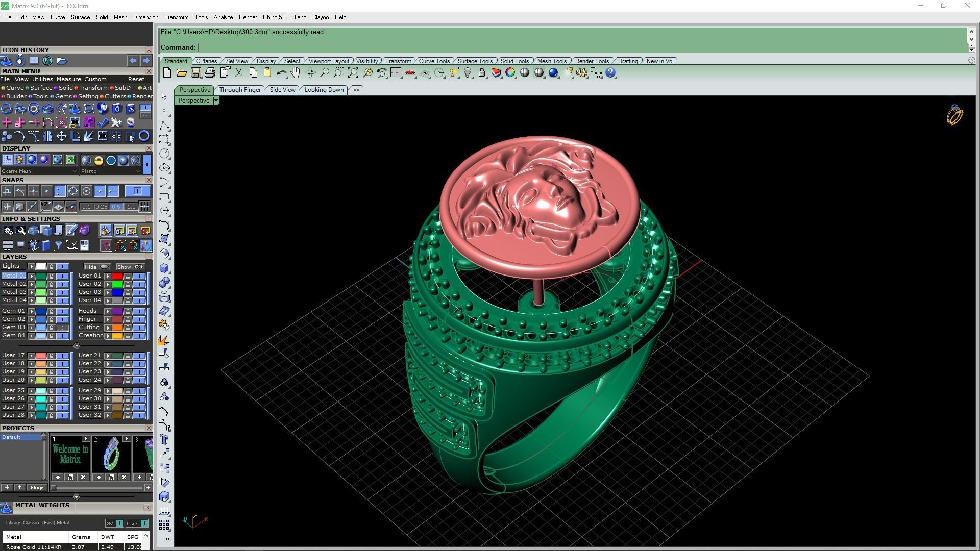Click the globe icon in Icon History
The width and height of the screenshot is (980, 551).
click(47, 61)
